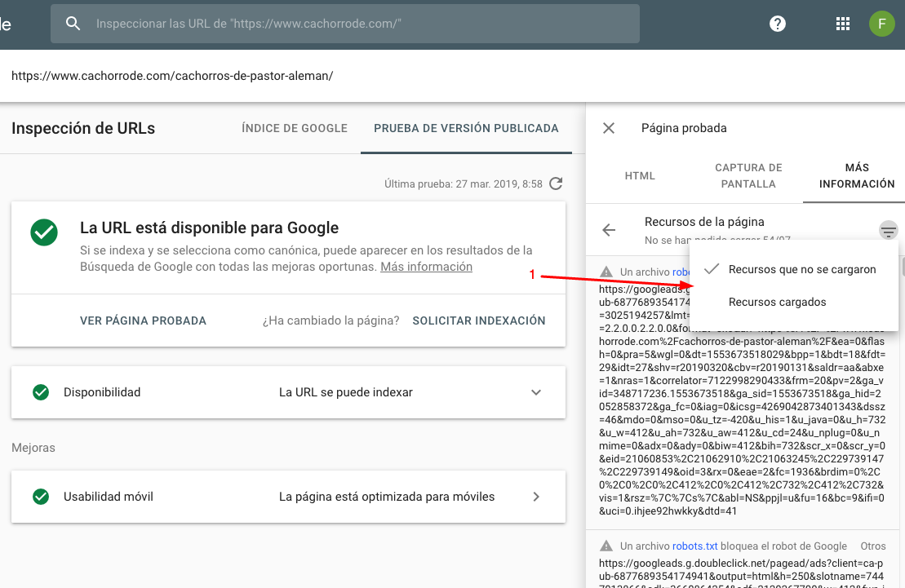
Task: Open the HTML tab
Action: (640, 175)
